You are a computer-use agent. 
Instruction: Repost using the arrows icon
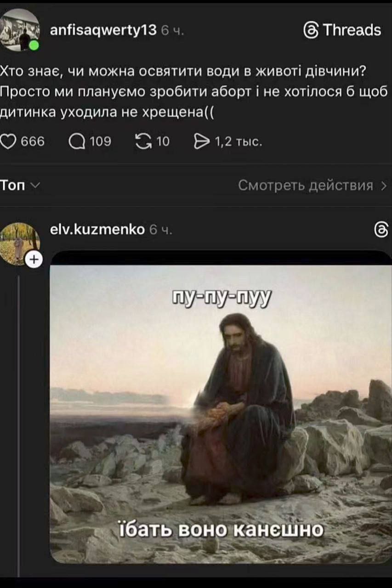click(145, 141)
